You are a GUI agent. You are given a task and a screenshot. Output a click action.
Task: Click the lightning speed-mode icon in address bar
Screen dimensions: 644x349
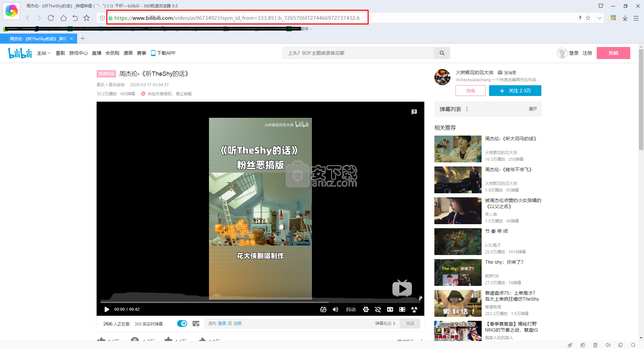pos(580,18)
